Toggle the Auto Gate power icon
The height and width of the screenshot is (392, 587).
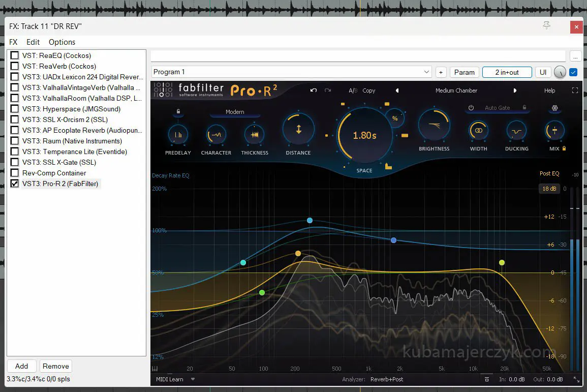[x=471, y=108]
